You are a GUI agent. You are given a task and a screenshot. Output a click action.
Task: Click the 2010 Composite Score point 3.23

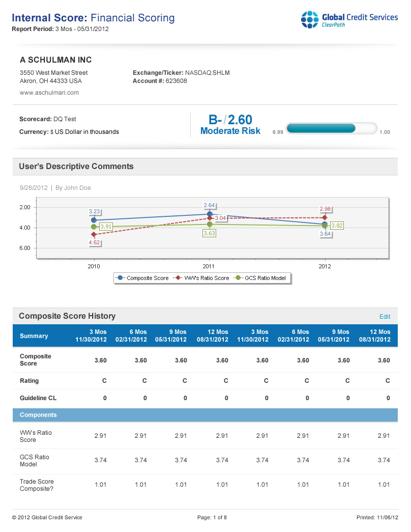[94, 220]
